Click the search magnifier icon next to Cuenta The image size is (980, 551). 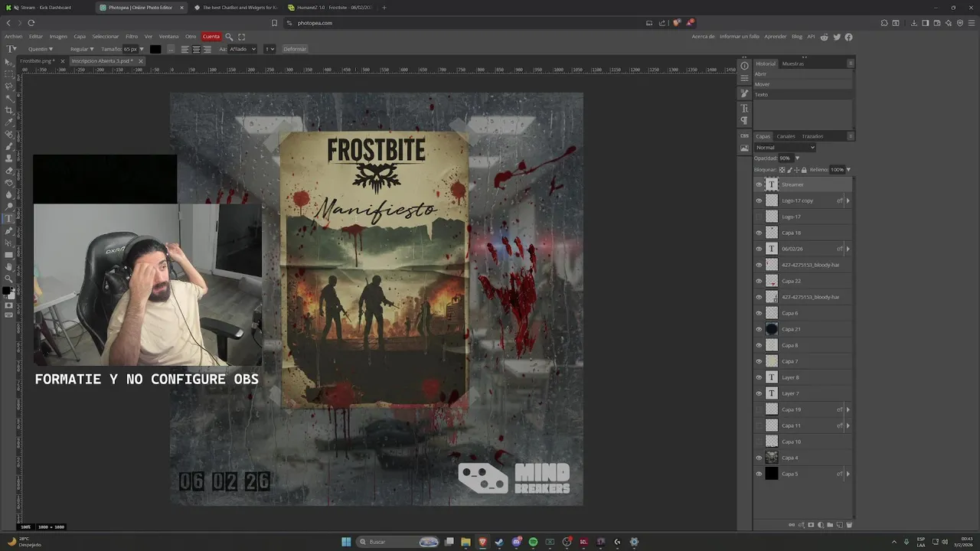point(229,37)
